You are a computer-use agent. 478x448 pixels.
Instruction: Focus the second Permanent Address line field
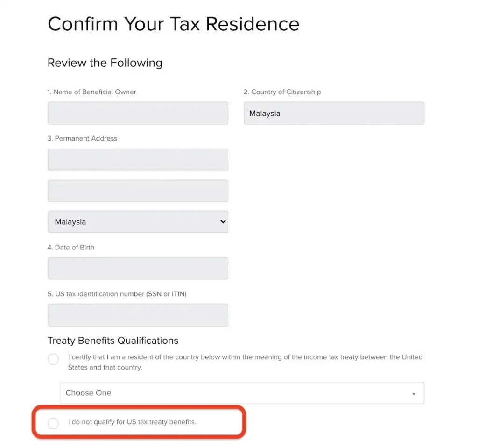click(x=138, y=191)
